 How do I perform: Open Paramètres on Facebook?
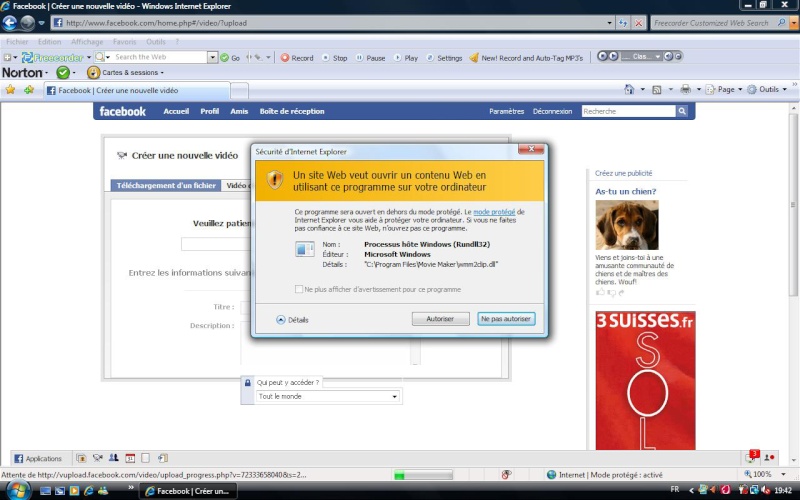[x=506, y=111]
